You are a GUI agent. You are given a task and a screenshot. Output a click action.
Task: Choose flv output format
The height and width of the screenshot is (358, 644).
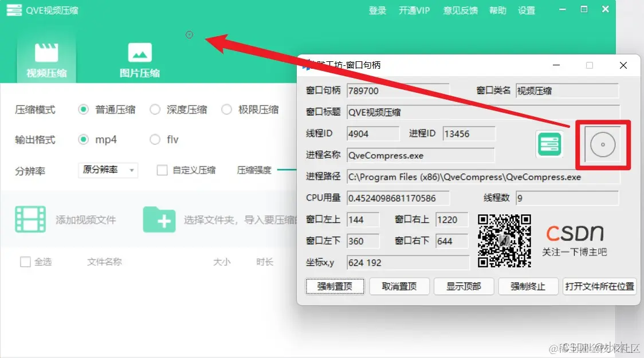[155, 140]
